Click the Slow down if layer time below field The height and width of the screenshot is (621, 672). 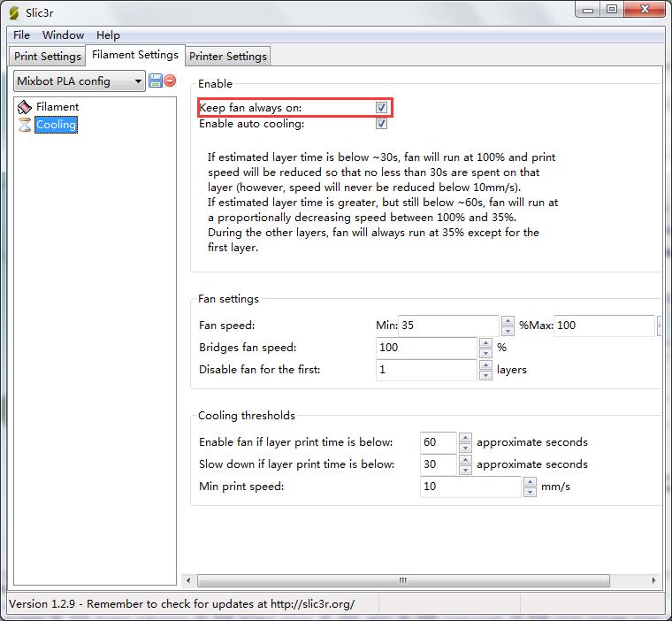(x=439, y=464)
